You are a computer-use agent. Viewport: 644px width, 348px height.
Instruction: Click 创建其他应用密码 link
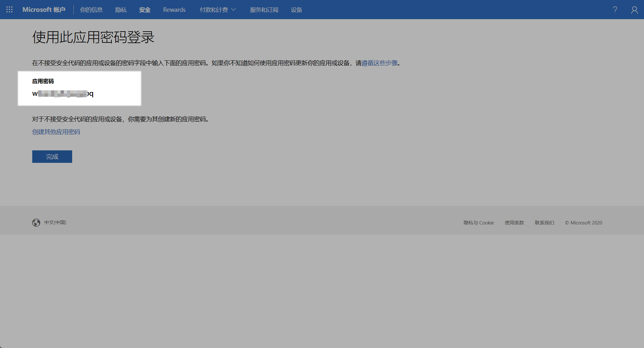[x=56, y=132]
